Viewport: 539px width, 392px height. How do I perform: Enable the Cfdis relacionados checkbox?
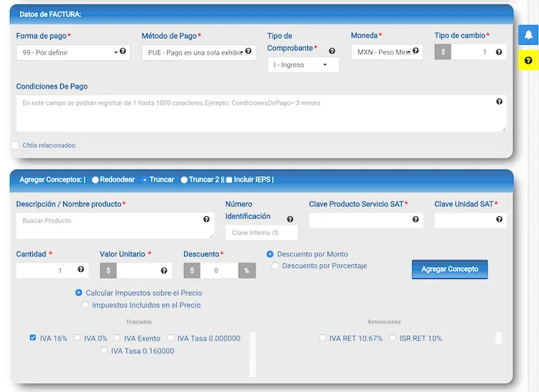coord(15,145)
